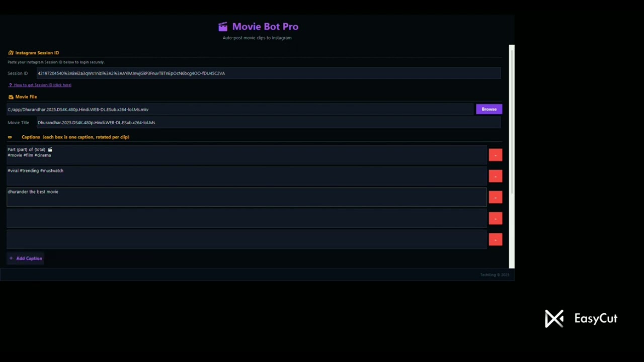Click the 'Session ID' field label

18,73
